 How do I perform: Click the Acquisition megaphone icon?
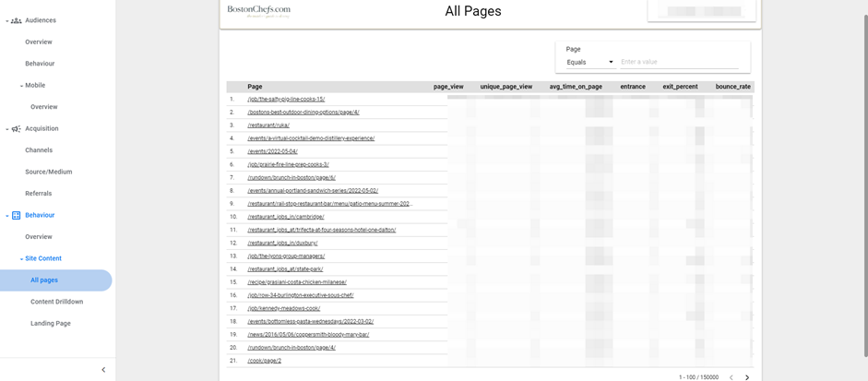click(x=16, y=129)
